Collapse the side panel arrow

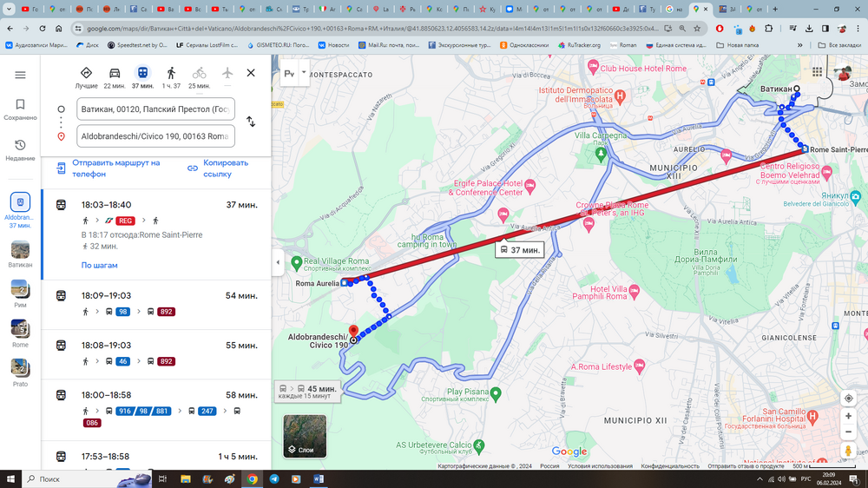278,262
